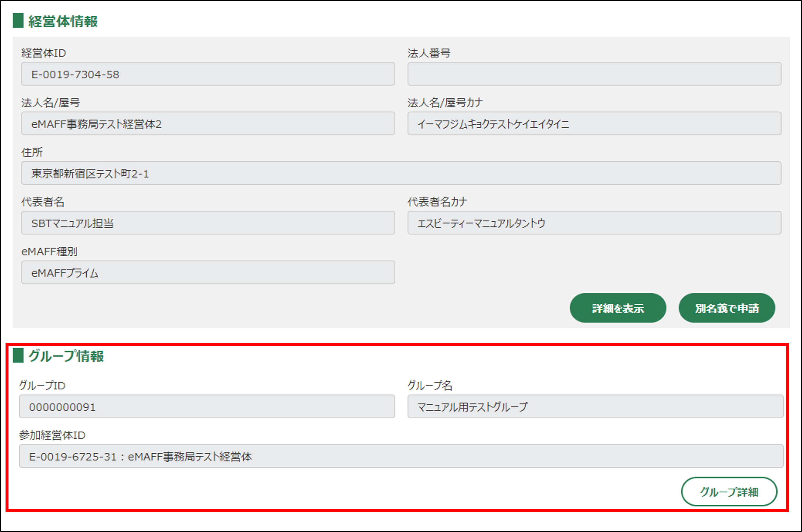Click the 経営体ID field E-0019-7304-58

(208, 74)
